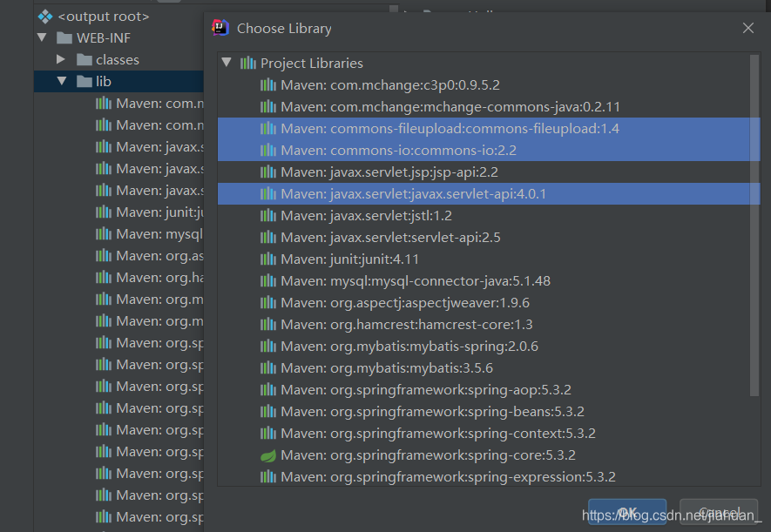Click the Project Libraries label

(x=312, y=63)
